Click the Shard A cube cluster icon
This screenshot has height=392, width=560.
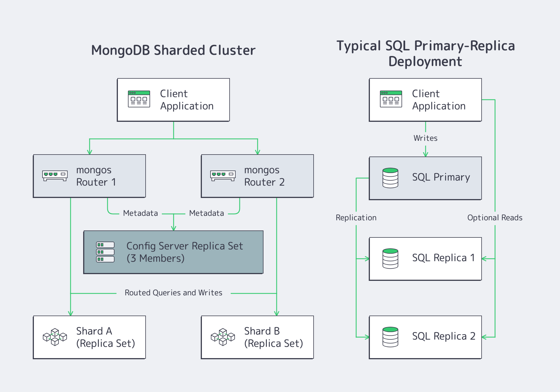[55, 337]
